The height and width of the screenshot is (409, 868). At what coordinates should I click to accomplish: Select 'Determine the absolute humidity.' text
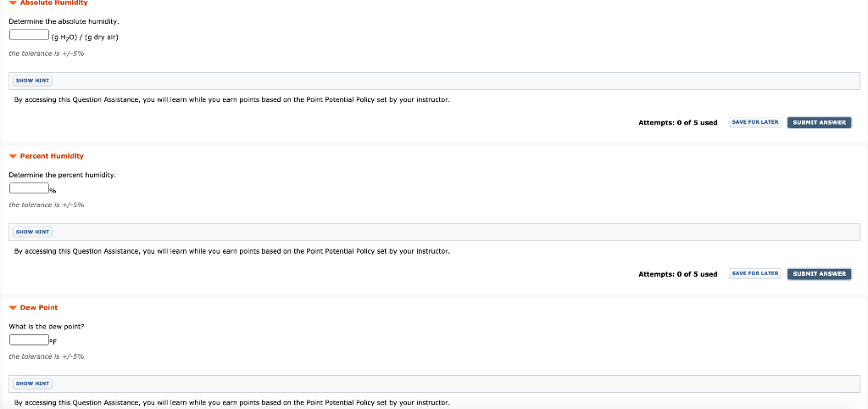(64, 21)
